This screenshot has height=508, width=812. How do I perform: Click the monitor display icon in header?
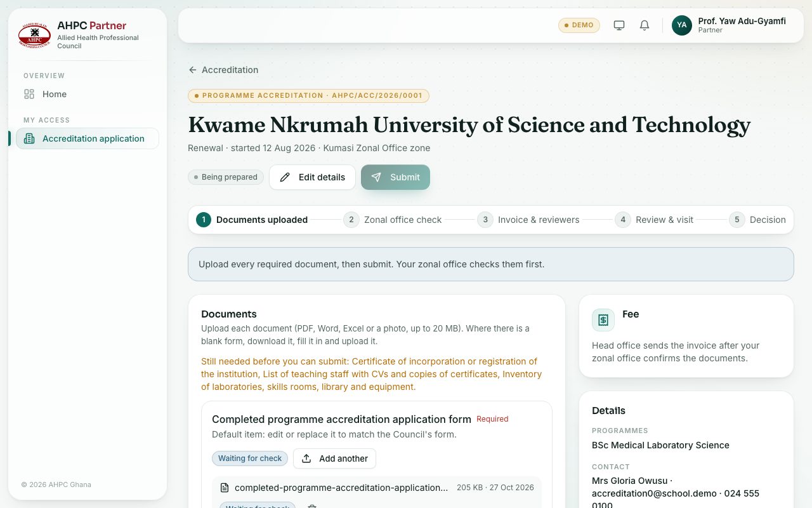pos(619,25)
